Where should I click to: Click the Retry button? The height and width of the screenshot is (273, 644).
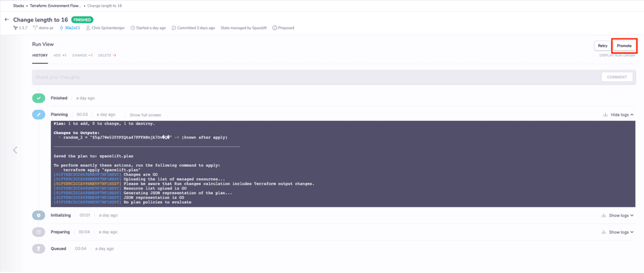602,46
